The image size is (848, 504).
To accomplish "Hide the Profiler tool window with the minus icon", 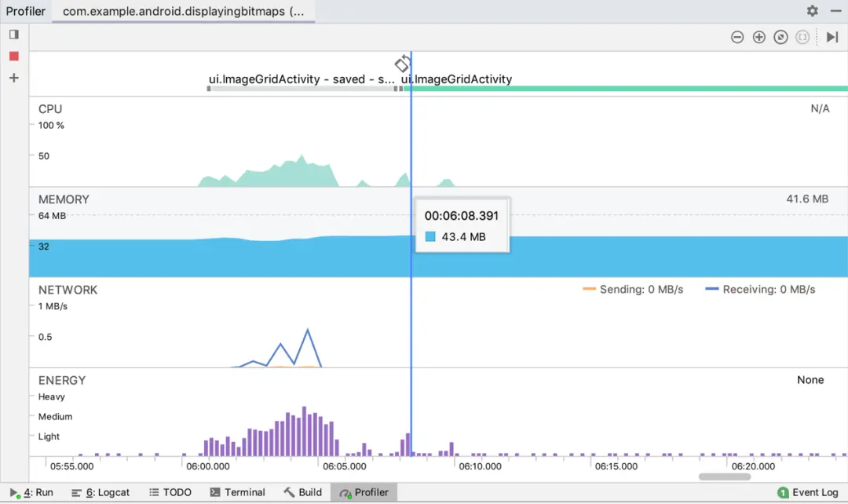I will click(x=835, y=11).
